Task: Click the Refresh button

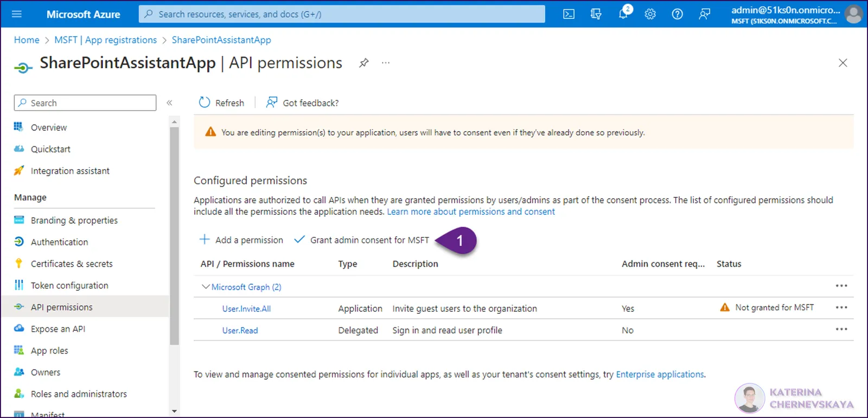Action: tap(221, 102)
